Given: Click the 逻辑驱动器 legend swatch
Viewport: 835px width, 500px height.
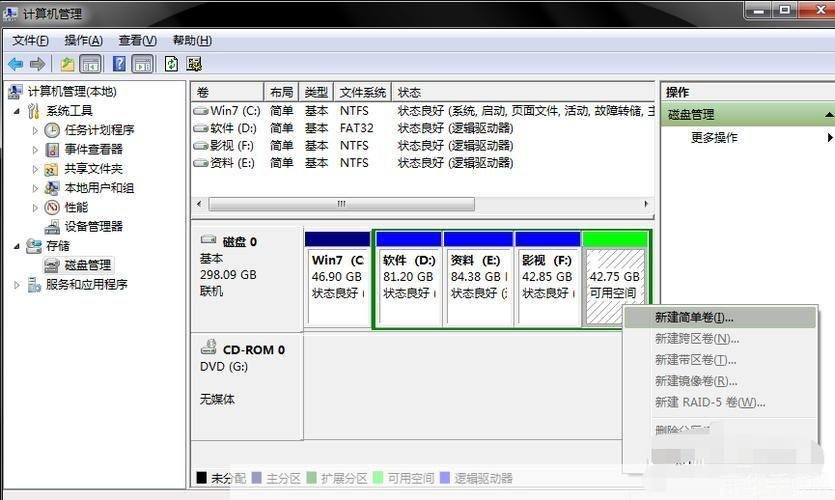Looking at the screenshot, I should pyautogui.click(x=445, y=478).
